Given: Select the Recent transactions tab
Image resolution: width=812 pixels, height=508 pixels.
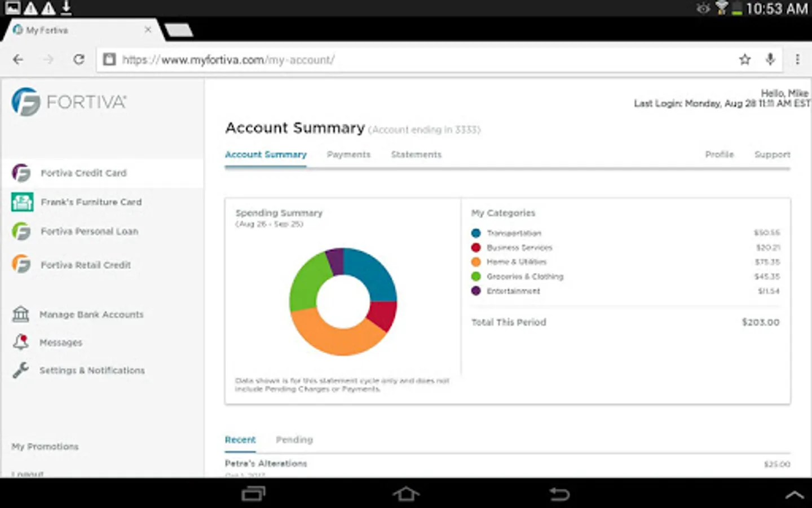Looking at the screenshot, I should 240,440.
